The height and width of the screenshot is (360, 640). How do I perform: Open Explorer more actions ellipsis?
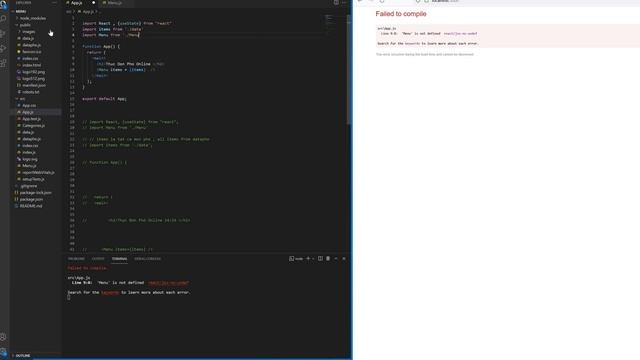(54, 3)
